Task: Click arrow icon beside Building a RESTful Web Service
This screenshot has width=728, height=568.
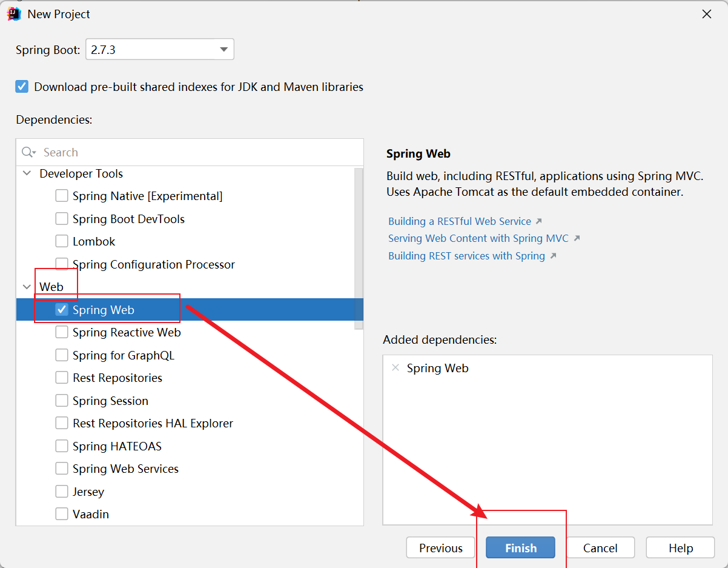Action: tap(539, 221)
